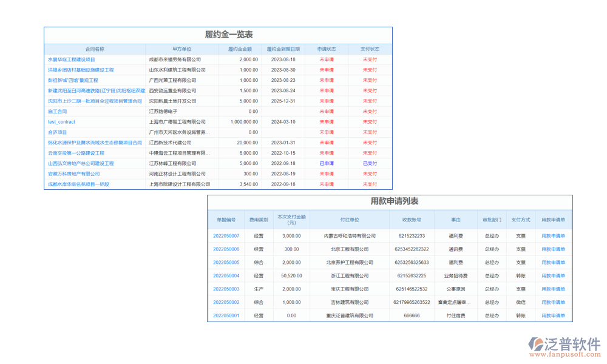Open 洪堡乡团结村基础设施建设工程 contract
Screen dimensions: 607x364
tap(81, 70)
